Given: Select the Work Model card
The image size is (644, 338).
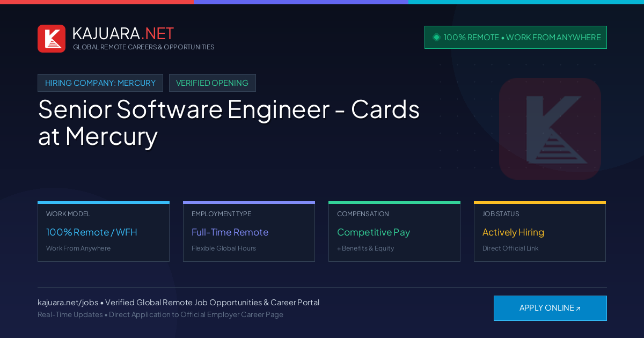Looking at the screenshot, I should click(x=104, y=232).
